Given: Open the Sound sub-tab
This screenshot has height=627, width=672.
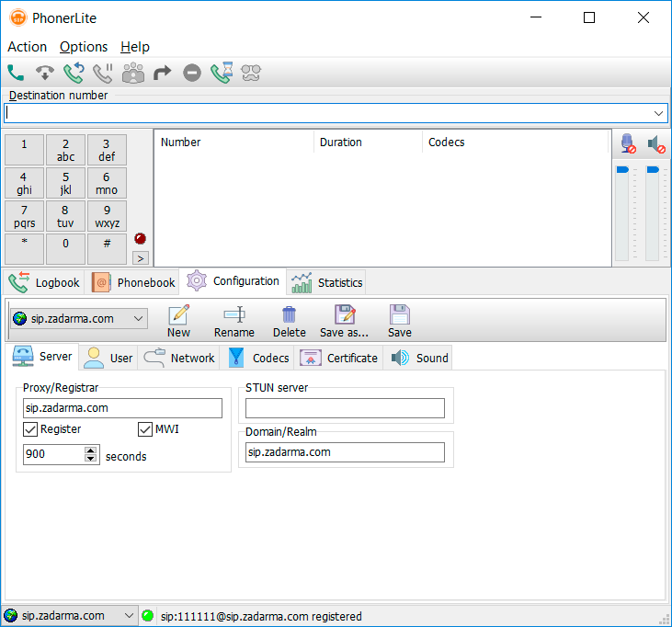Looking at the screenshot, I should coord(418,358).
